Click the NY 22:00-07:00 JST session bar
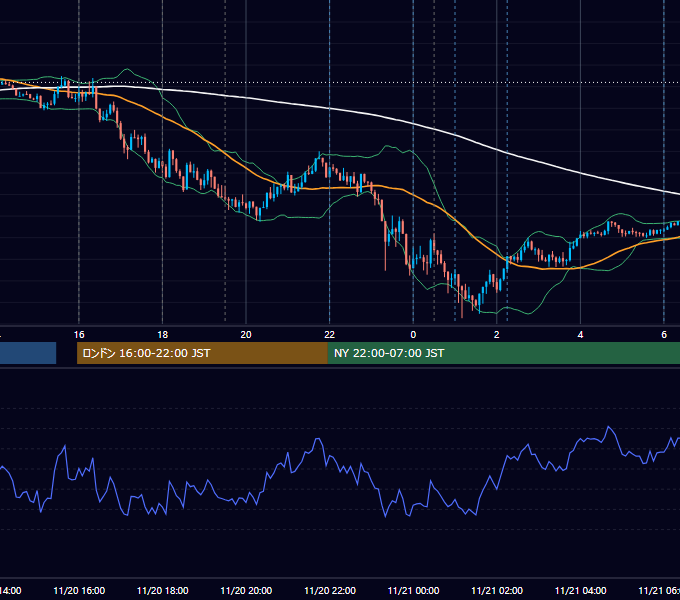Viewport: 680px width, 600px height. tap(503, 353)
